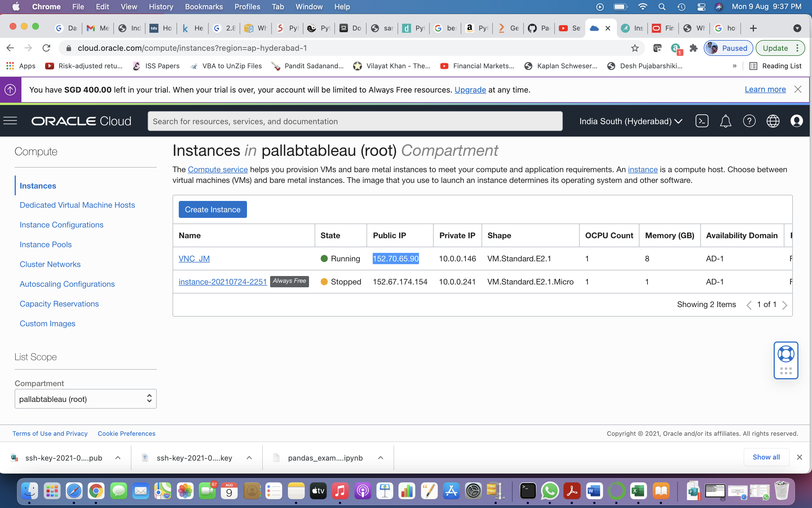Close the downloads bar
The width and height of the screenshot is (812, 508).
point(800,457)
